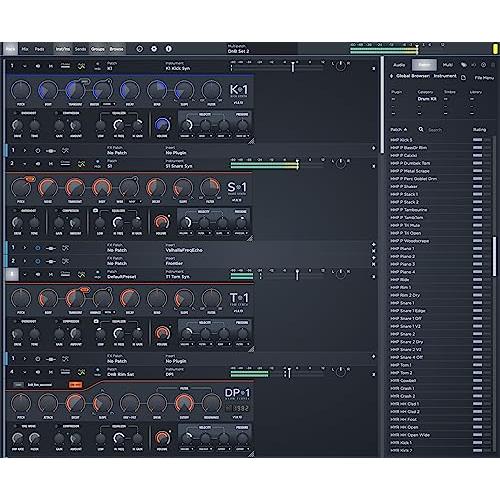Toggle power on the ValhallaFreqEcho insert

pos(38,248)
